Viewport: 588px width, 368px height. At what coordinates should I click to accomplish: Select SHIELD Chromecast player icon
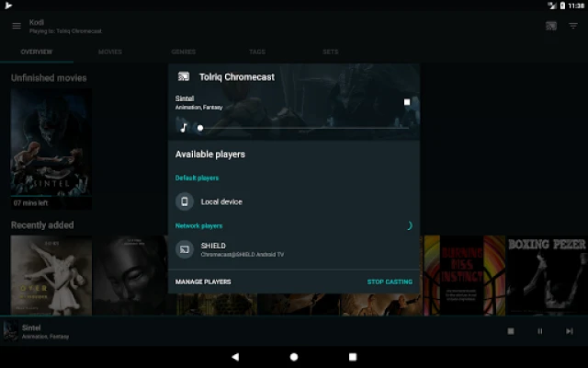(185, 249)
